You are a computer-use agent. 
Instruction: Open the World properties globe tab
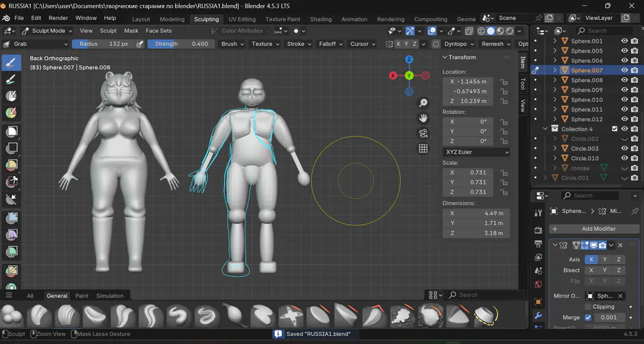[538, 285]
